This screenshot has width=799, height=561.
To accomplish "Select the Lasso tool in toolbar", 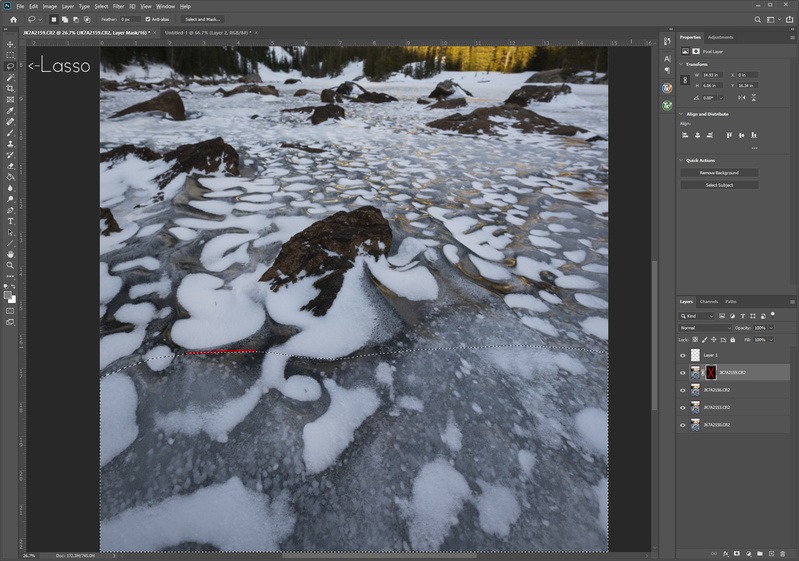I will pos(10,66).
